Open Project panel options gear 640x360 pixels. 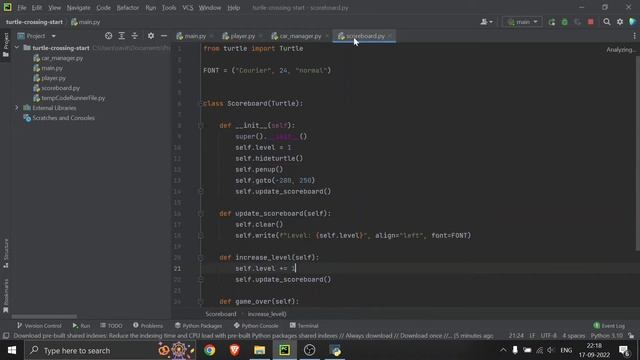151,36
